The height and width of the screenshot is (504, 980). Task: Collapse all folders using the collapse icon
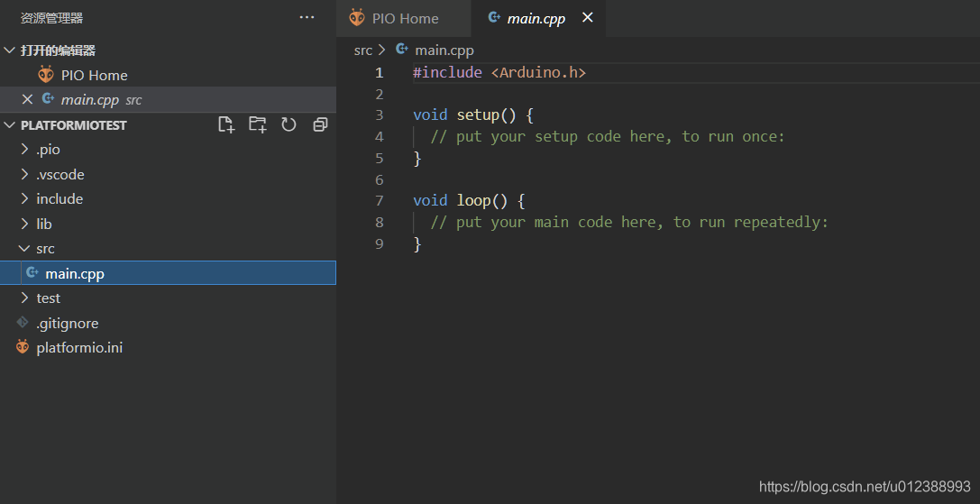[320, 124]
